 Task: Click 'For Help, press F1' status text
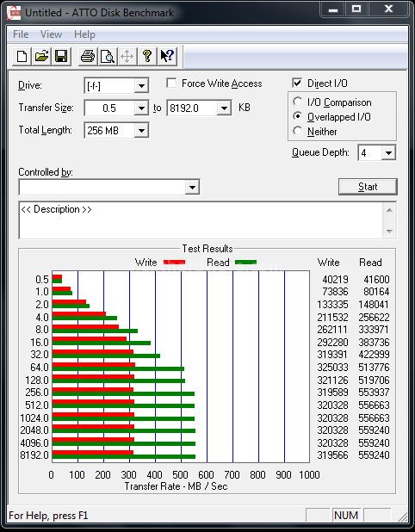pyautogui.click(x=48, y=516)
